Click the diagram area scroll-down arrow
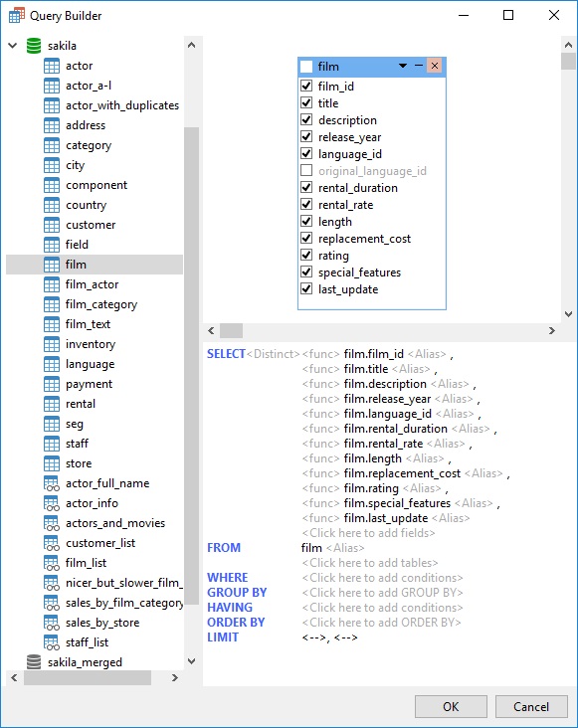The width and height of the screenshot is (578, 728). [568, 314]
